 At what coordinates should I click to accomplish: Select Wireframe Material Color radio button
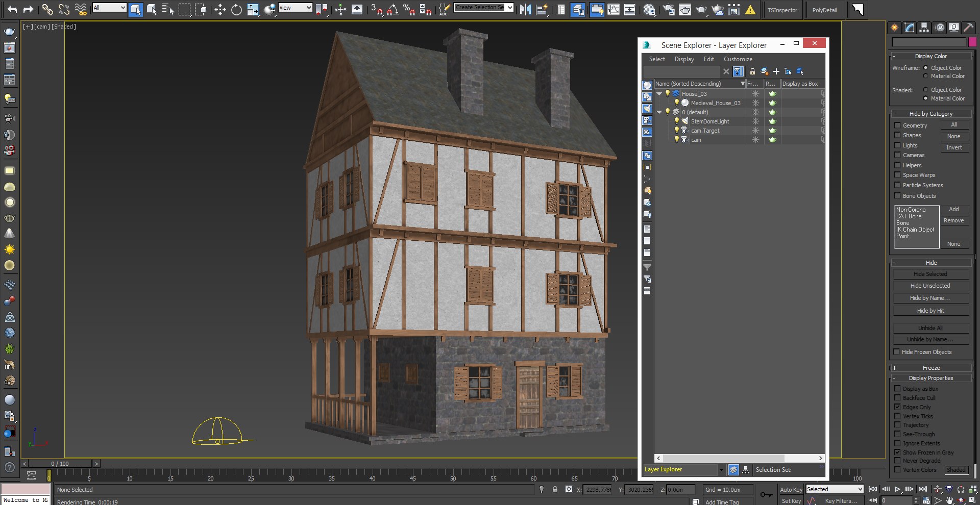click(925, 76)
